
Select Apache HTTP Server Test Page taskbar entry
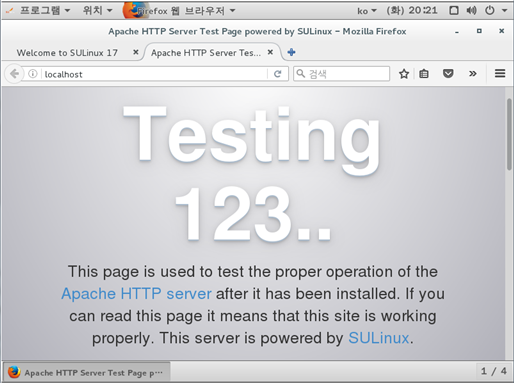tap(87, 372)
